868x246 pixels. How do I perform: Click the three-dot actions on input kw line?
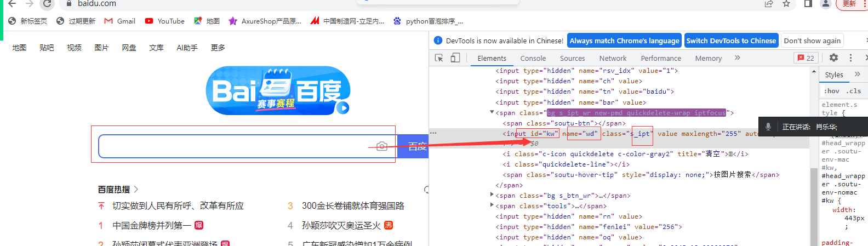433,133
